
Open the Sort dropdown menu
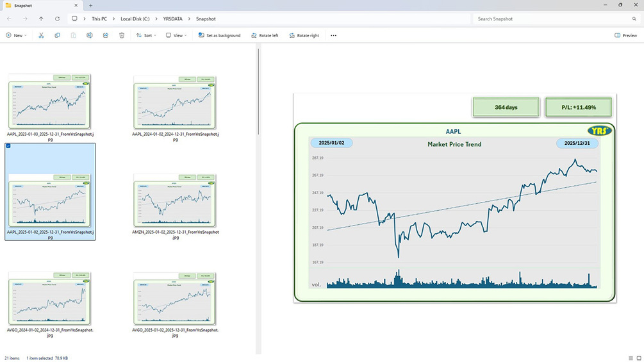pyautogui.click(x=146, y=35)
